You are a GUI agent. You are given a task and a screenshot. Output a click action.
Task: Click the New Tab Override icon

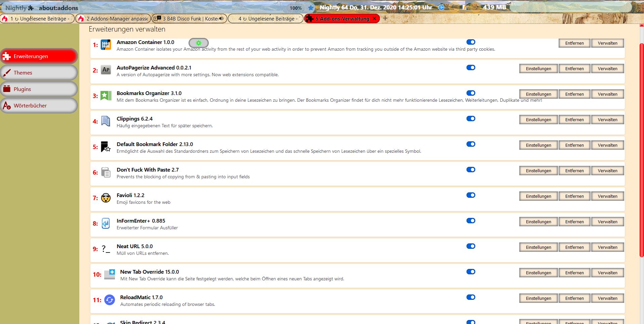point(110,274)
